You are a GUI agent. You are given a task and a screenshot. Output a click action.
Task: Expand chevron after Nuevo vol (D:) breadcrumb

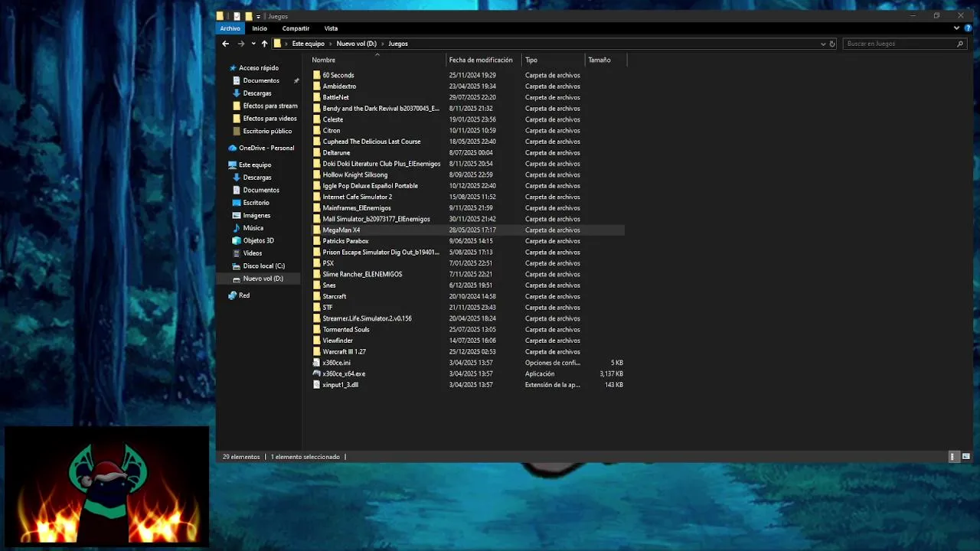[x=383, y=44]
